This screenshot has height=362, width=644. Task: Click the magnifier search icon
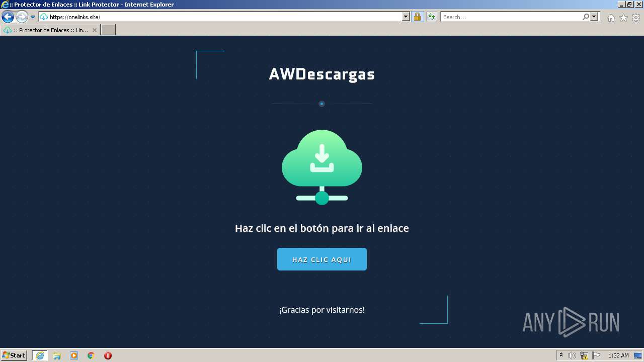[x=586, y=17]
